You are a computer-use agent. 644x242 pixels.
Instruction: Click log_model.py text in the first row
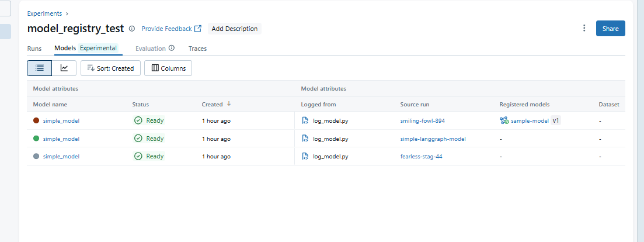[x=330, y=121]
